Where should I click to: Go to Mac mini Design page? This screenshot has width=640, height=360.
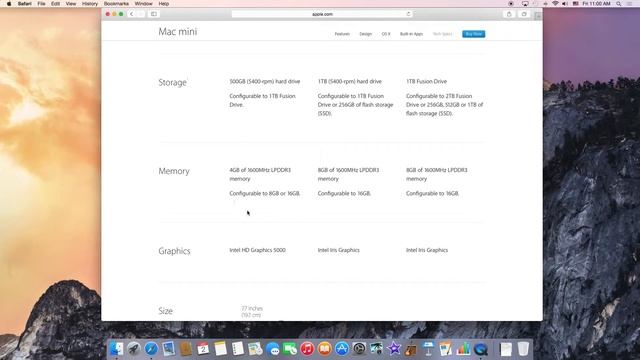pos(365,34)
